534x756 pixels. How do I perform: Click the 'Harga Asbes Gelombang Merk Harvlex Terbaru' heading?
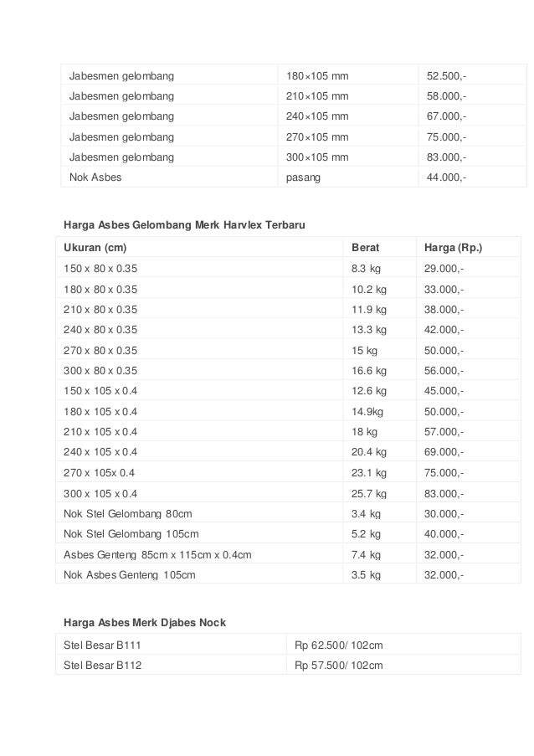coord(184,224)
